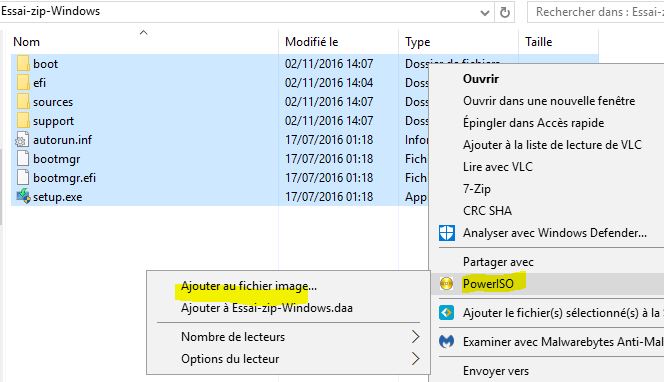Refresh the folder with the reload button
Image resolution: width=664 pixels, height=382 pixels.
click(504, 12)
